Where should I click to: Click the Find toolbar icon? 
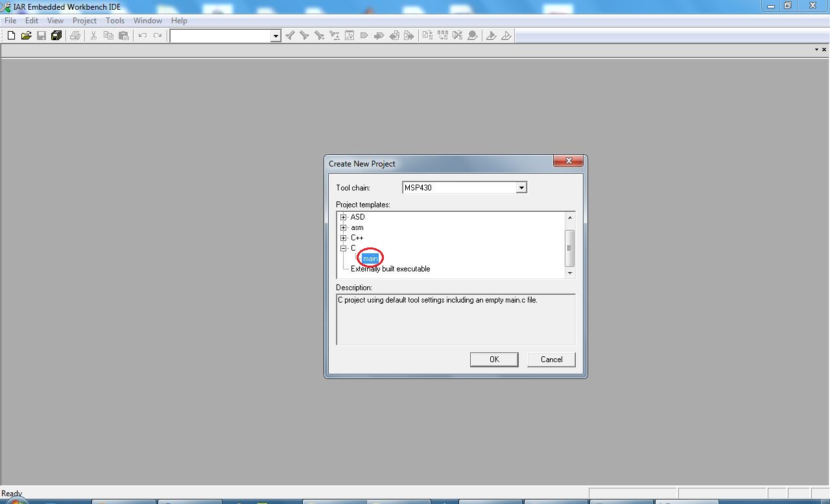[x=319, y=36]
